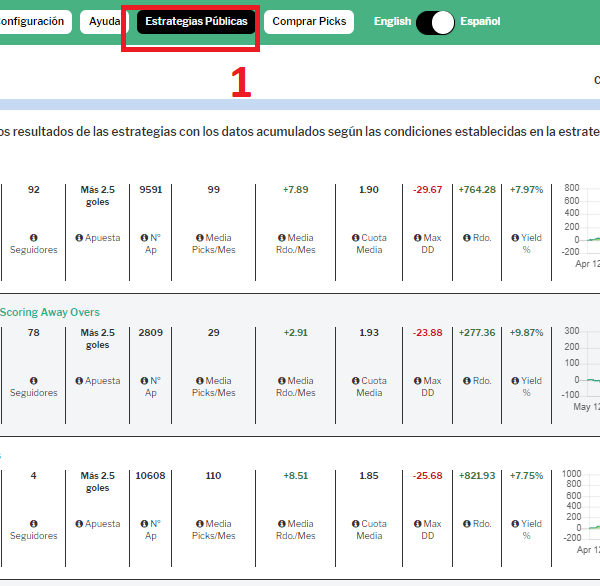Select the +764.28 result value

(x=477, y=190)
